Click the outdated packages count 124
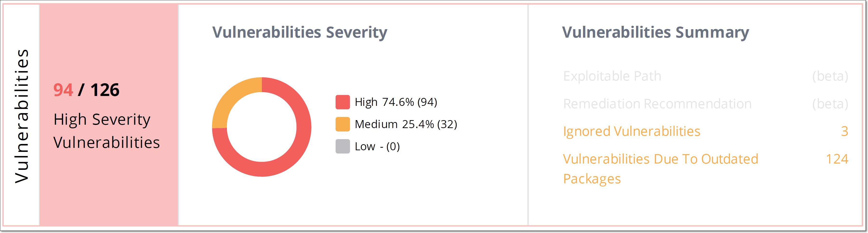The height and width of the screenshot is (233, 868). coord(837,159)
